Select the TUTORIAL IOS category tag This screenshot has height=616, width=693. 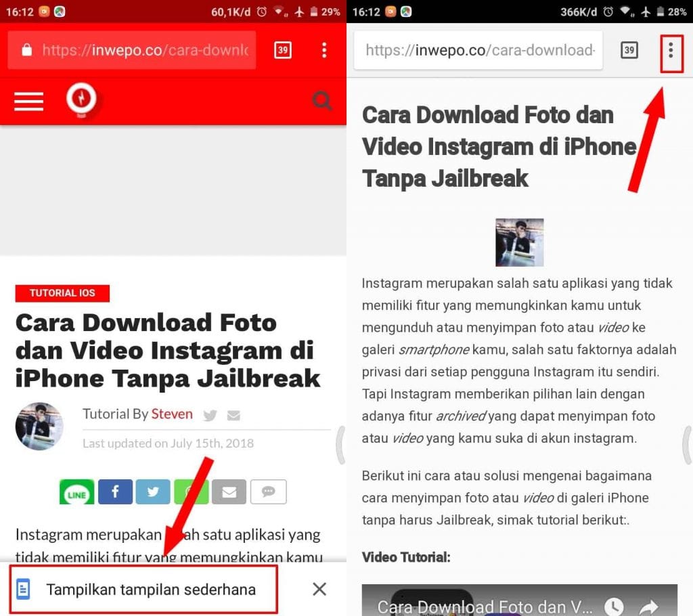tap(62, 293)
